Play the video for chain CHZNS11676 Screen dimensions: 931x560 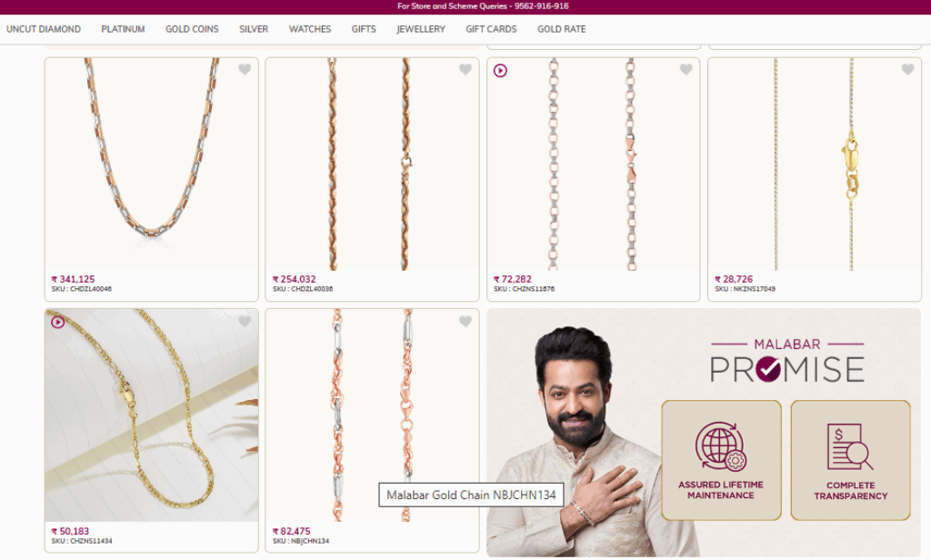tap(501, 71)
